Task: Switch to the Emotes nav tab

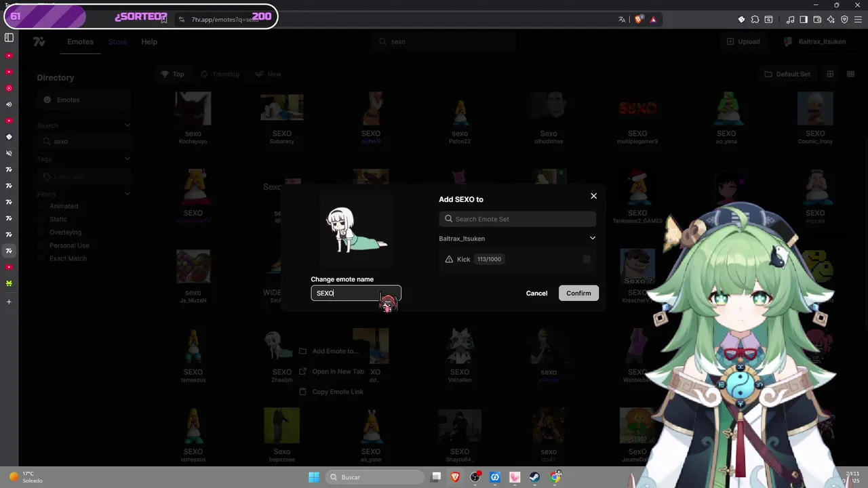Action: coord(80,42)
